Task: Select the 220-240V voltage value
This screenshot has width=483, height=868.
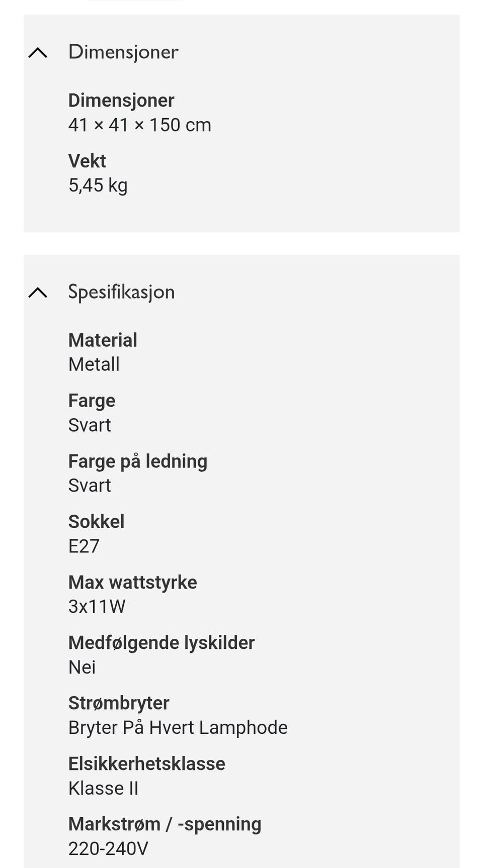Action: tap(108, 849)
